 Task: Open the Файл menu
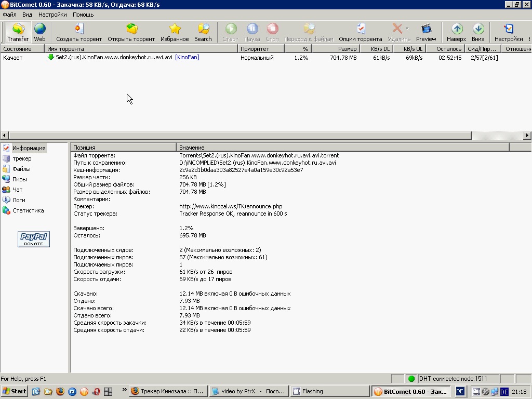(9, 15)
